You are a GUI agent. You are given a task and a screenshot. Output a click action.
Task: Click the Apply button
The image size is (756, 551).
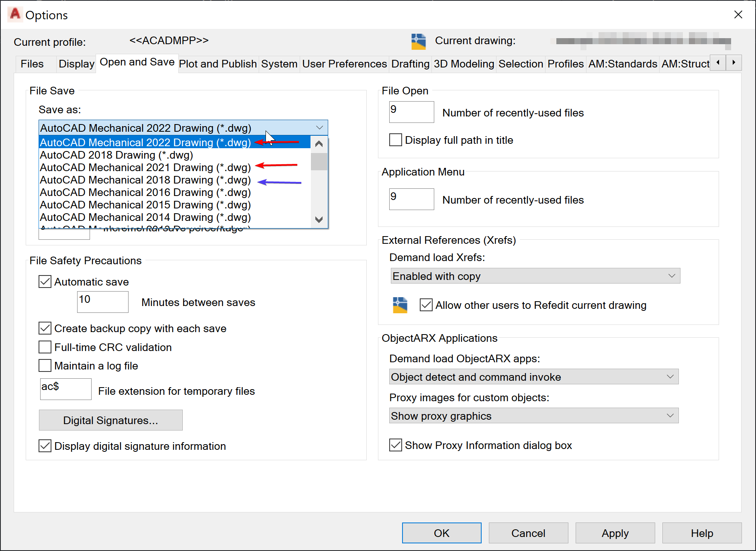pyautogui.click(x=615, y=533)
